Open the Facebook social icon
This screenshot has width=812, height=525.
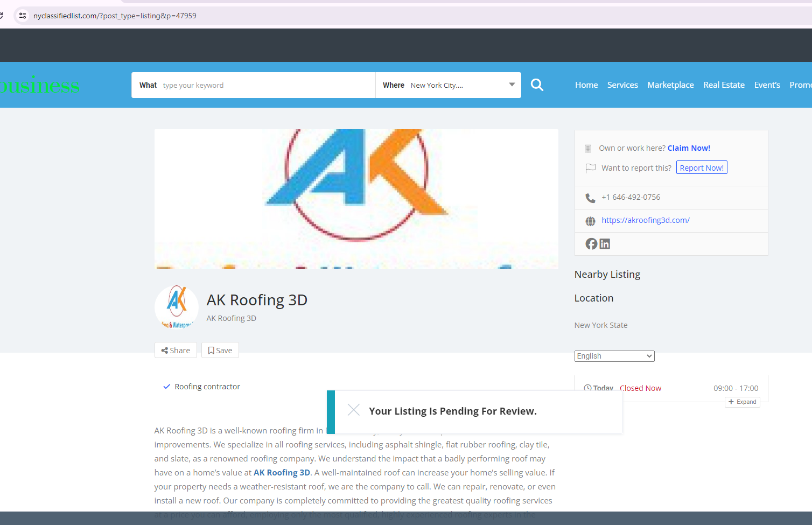click(591, 244)
